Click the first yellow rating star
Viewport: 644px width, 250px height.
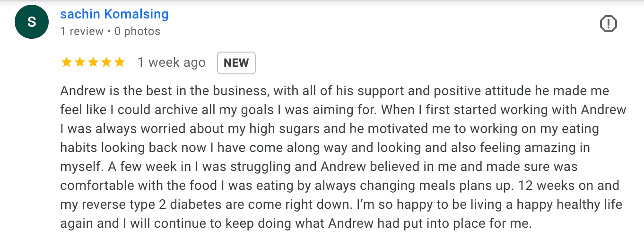(x=67, y=62)
